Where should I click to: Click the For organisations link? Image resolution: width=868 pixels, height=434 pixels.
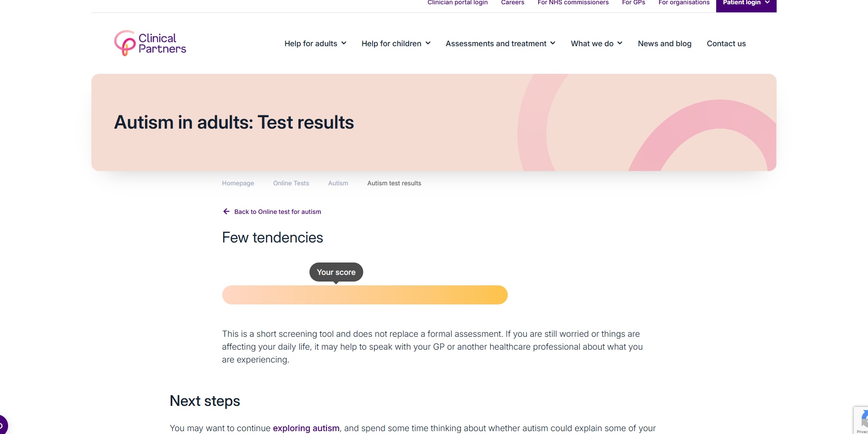pos(684,3)
